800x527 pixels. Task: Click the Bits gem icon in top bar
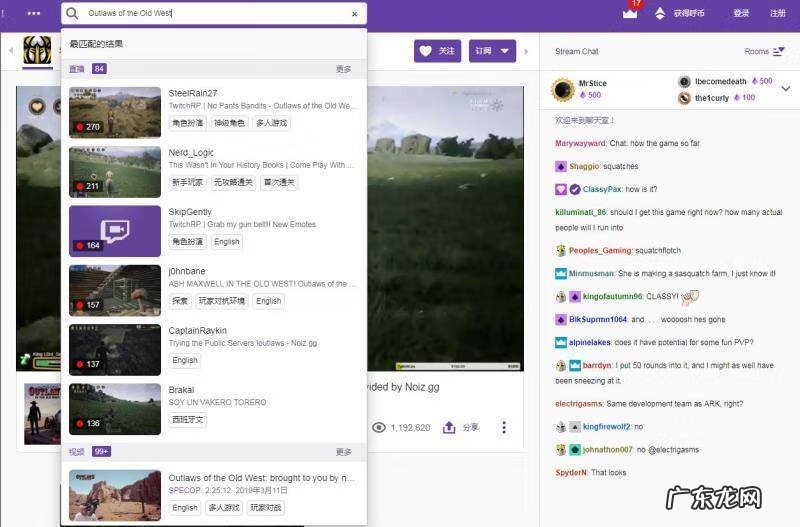[x=660, y=13]
